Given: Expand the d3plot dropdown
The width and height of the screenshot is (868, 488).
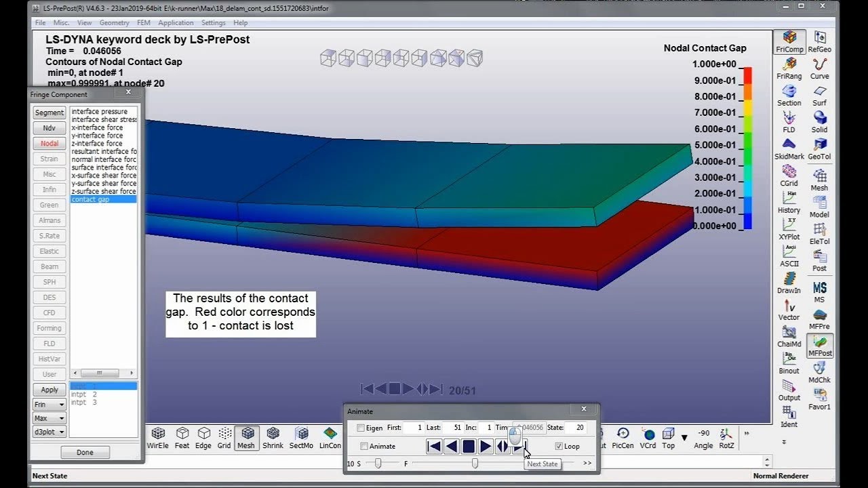Looking at the screenshot, I should pos(50,432).
